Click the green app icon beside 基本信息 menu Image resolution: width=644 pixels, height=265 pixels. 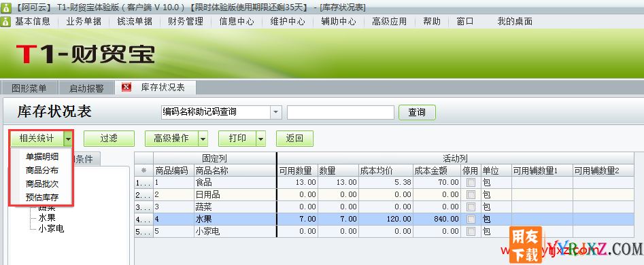coord(5,21)
